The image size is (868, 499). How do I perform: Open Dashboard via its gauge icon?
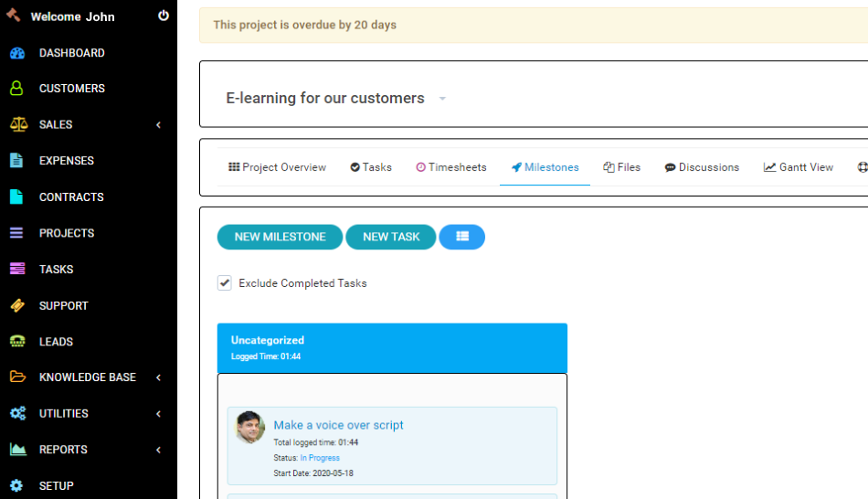(x=16, y=53)
